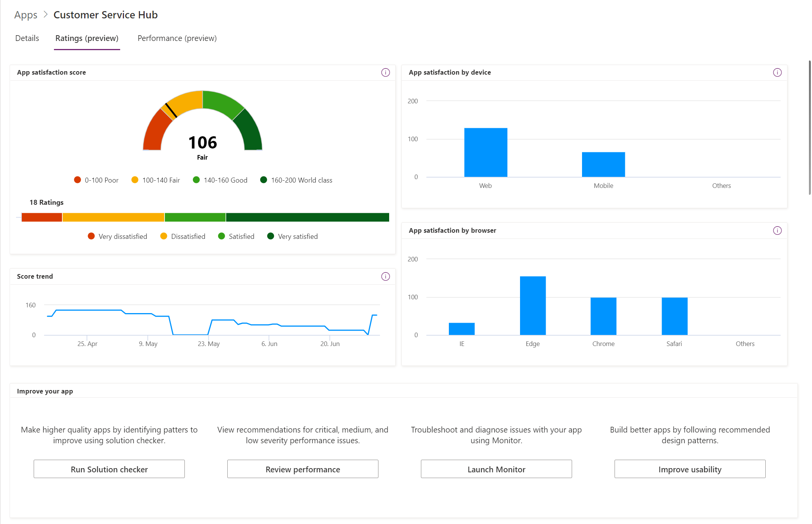Click the Score trend info icon
Image resolution: width=812 pixels, height=524 pixels.
pyautogui.click(x=385, y=276)
